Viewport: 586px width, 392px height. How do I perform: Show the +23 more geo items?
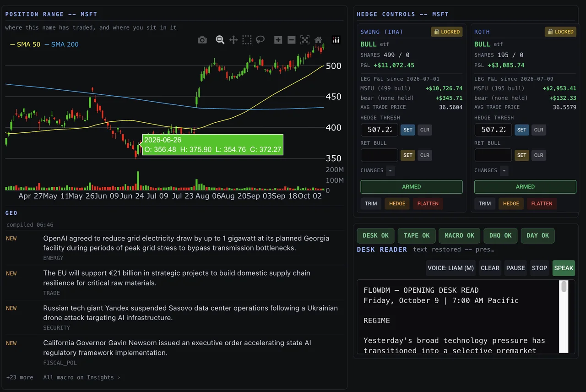click(20, 377)
